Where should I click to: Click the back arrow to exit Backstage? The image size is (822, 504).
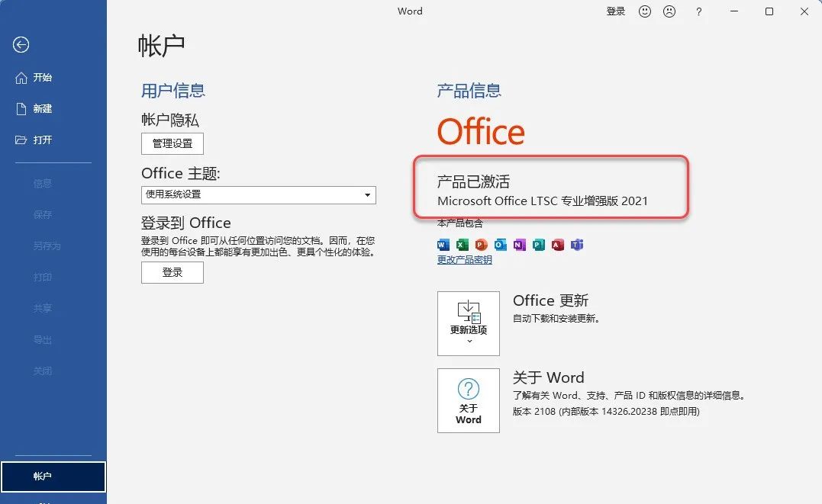[x=21, y=45]
